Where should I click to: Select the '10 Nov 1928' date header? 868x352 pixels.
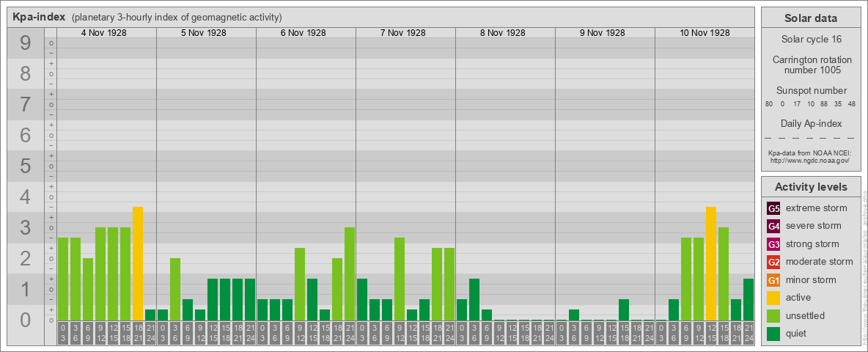[x=704, y=33]
